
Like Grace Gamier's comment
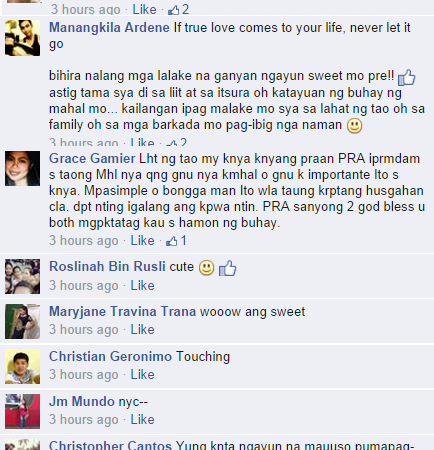pyautogui.click(x=142, y=241)
